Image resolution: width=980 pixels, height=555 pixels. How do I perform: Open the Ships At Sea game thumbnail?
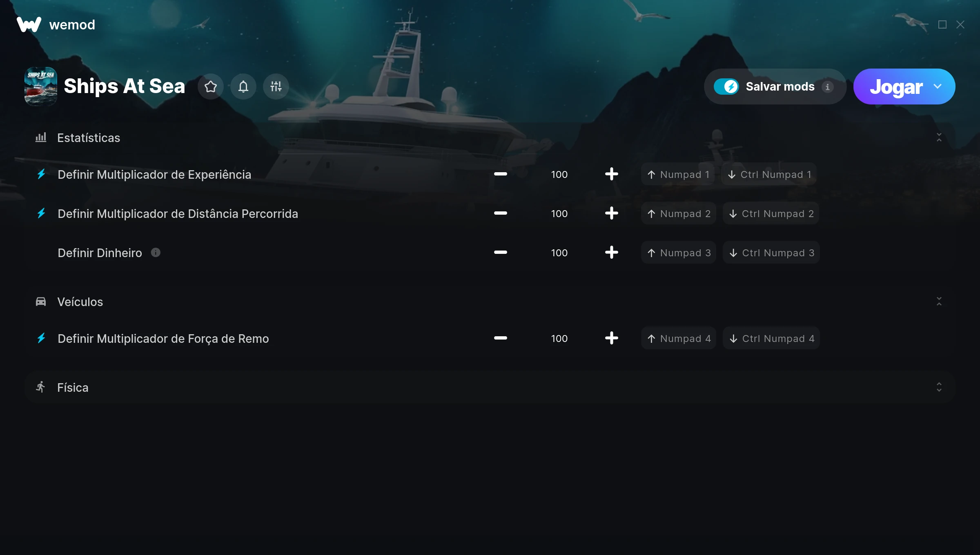(41, 87)
